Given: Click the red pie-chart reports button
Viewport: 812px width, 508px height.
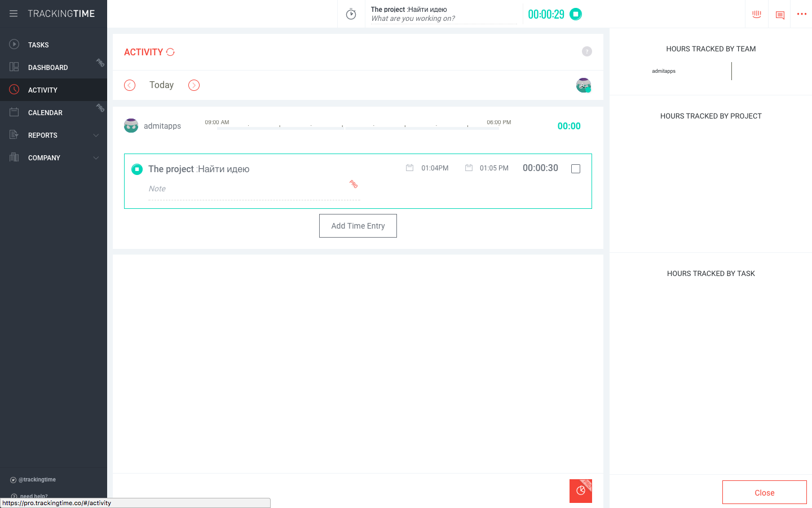Looking at the screenshot, I should [581, 491].
